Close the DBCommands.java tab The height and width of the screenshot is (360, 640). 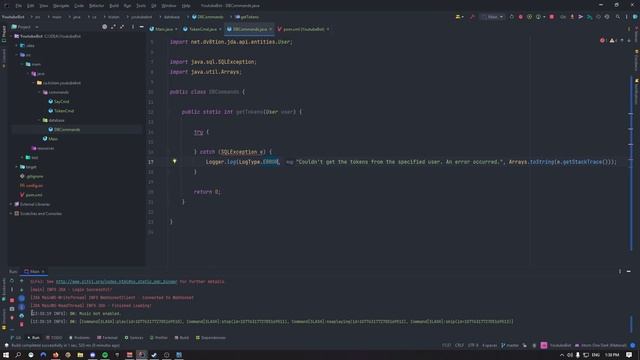(x=270, y=29)
